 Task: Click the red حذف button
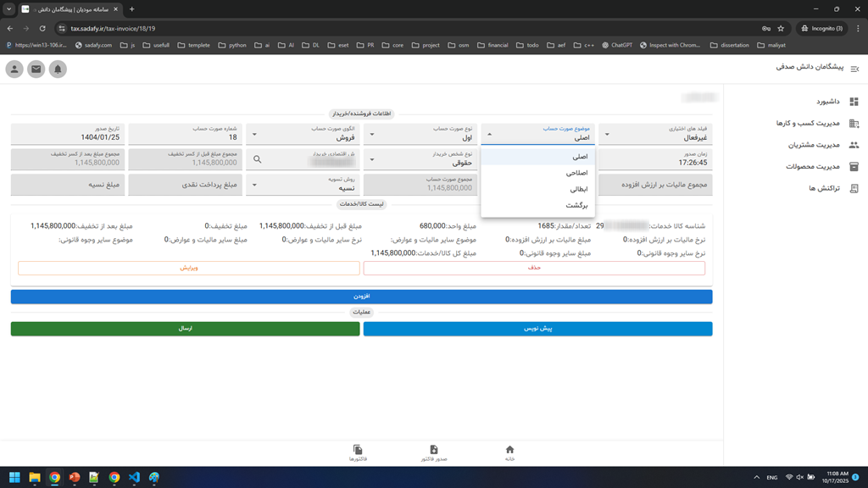coord(533,268)
